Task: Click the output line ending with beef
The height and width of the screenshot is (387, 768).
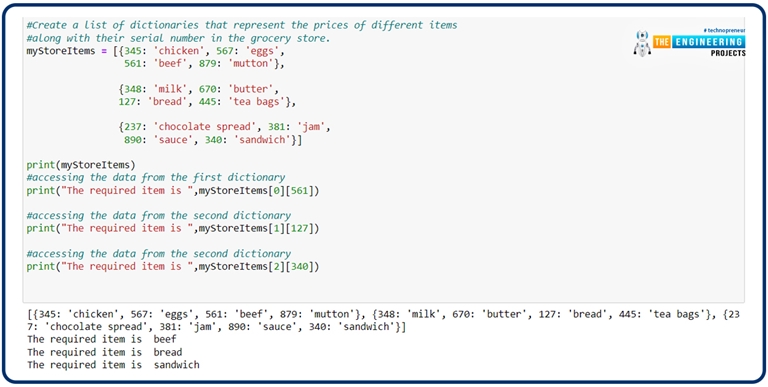Action: point(102,339)
